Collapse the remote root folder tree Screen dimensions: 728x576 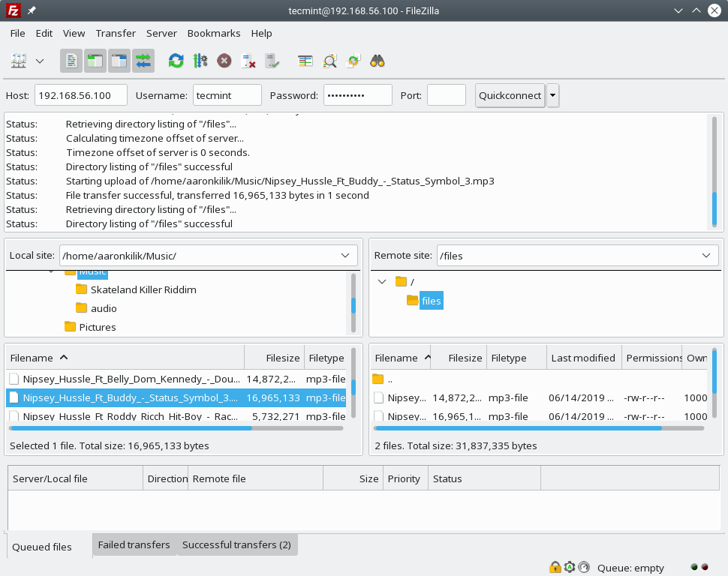click(x=382, y=282)
